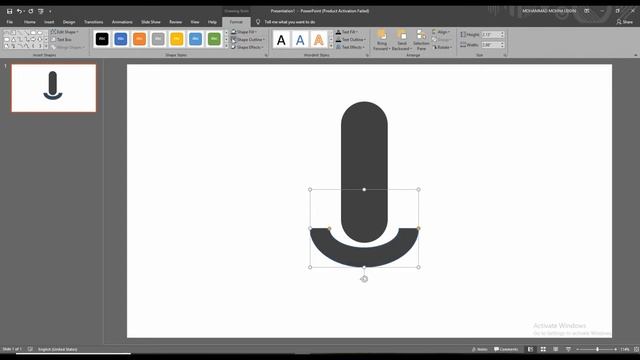Screen dimensions: 640x360
Task: Open the View tab
Action: coord(195,22)
